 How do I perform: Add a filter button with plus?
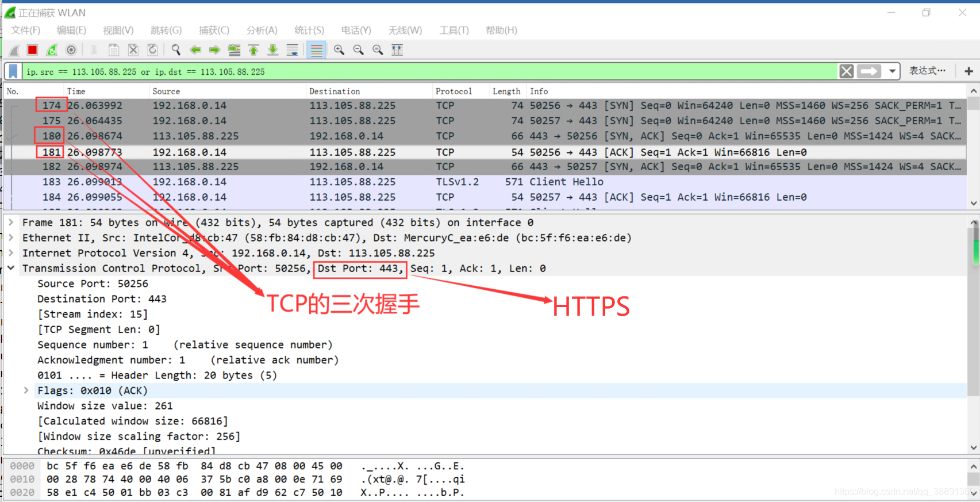(969, 71)
